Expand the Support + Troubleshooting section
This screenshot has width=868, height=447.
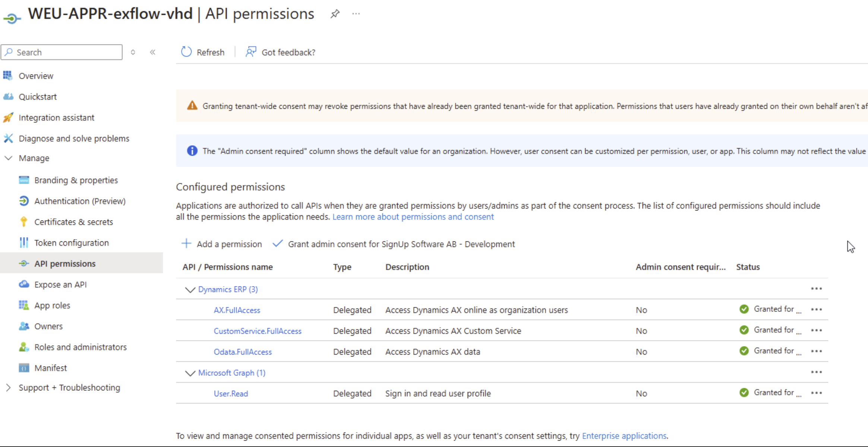point(8,387)
